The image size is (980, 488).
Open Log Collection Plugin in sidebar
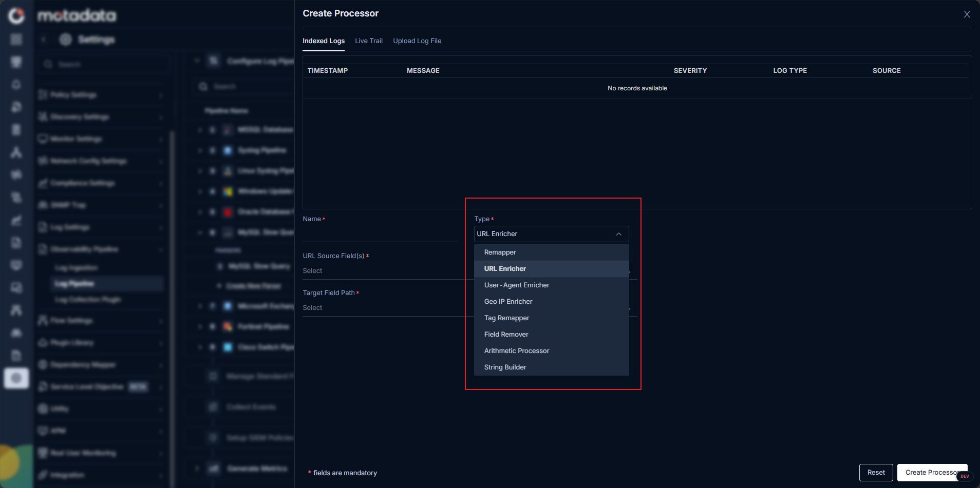coord(88,299)
